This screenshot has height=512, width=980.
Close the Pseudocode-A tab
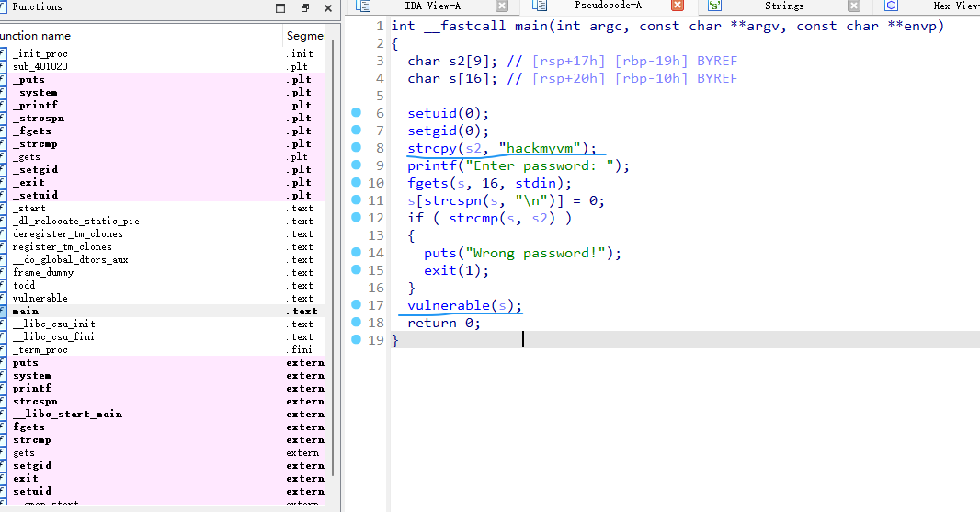[678, 6]
